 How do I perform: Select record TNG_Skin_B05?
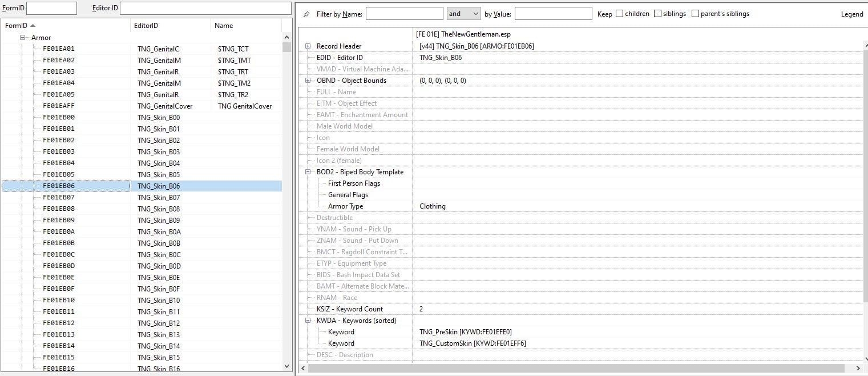(142, 175)
